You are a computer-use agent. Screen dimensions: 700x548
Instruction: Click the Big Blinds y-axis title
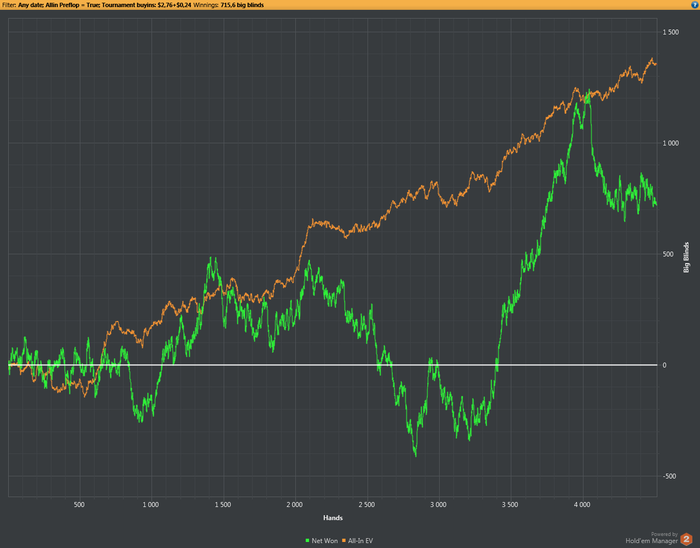click(687, 257)
